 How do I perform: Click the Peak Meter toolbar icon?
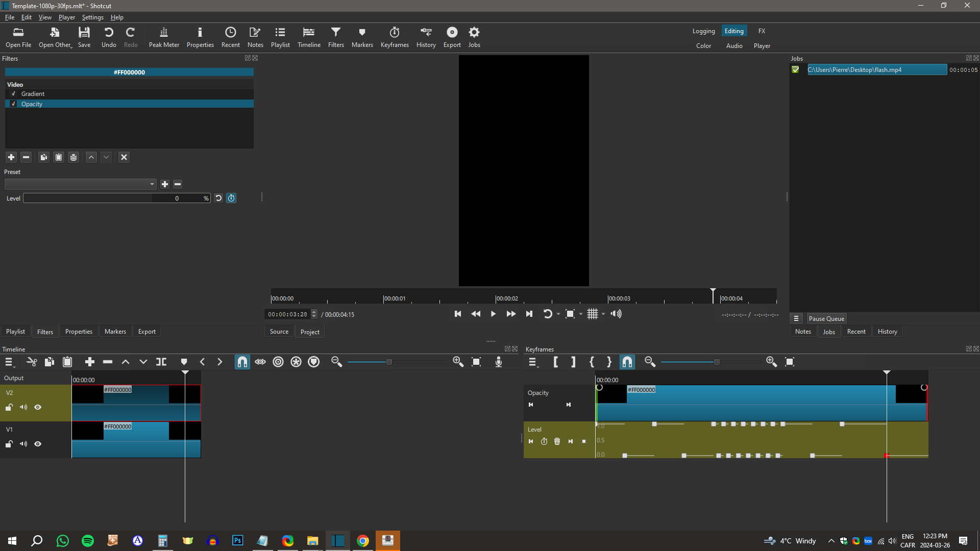tap(164, 37)
